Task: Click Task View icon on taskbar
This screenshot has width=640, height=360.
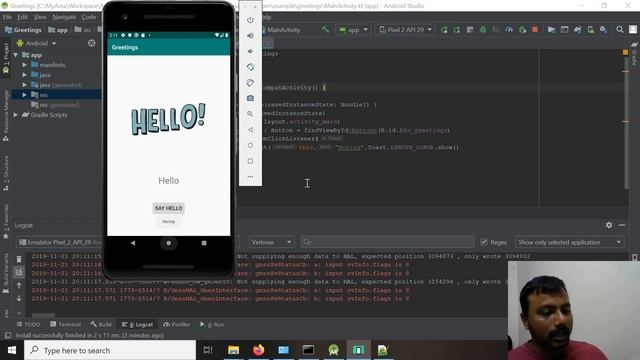Action: [208, 350]
